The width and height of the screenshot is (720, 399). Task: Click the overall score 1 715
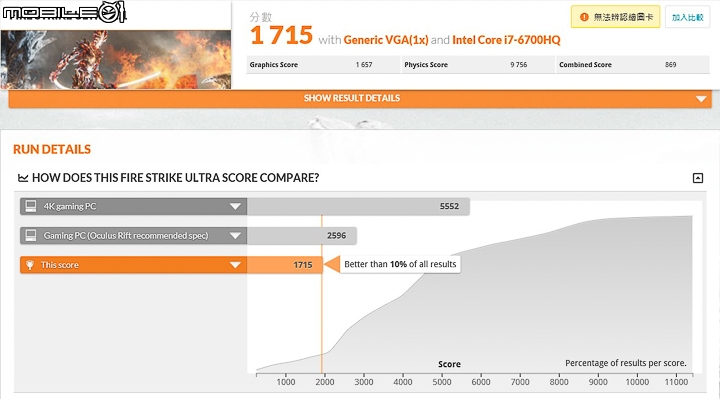click(x=281, y=35)
